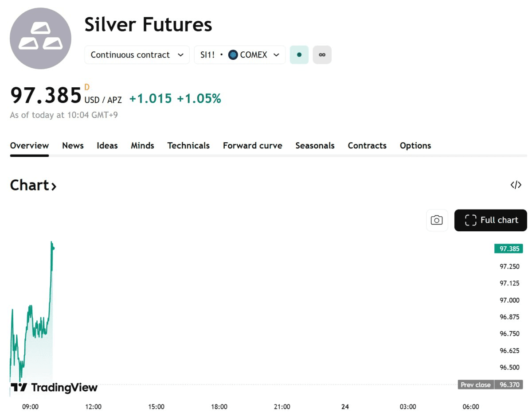Screen dimensions: 532x416
Task: Click the infinity continuous contract icon
Action: click(x=322, y=55)
